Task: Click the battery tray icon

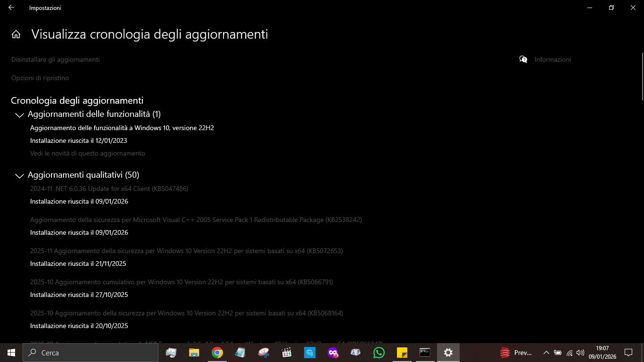Action: click(x=558, y=353)
